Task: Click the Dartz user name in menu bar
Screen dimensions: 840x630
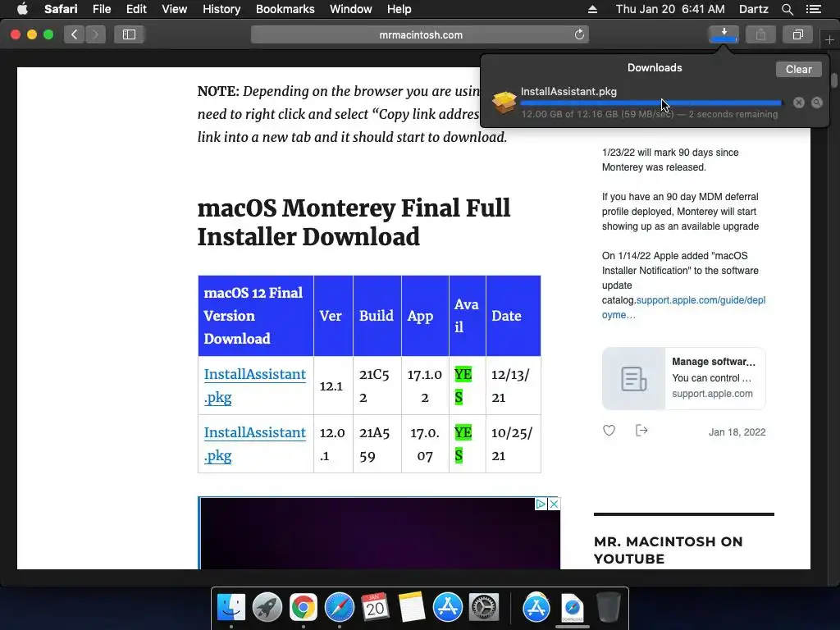Action: pyautogui.click(x=753, y=9)
